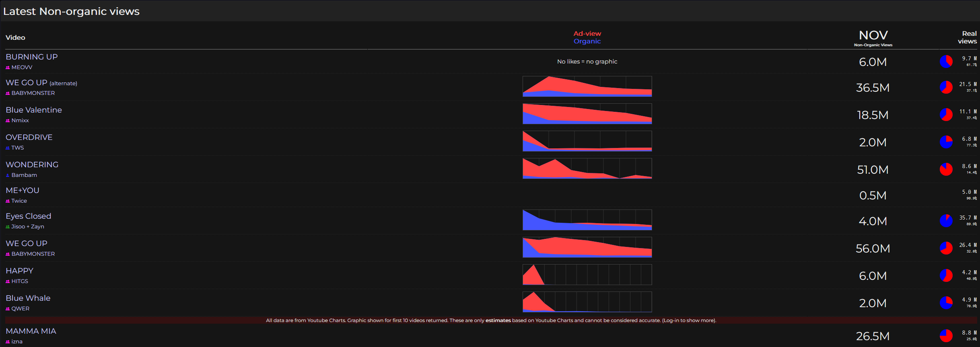Viewport: 980px width, 347px height.
Task: Click the 0.5M value for ME+YOU
Action: (x=873, y=195)
